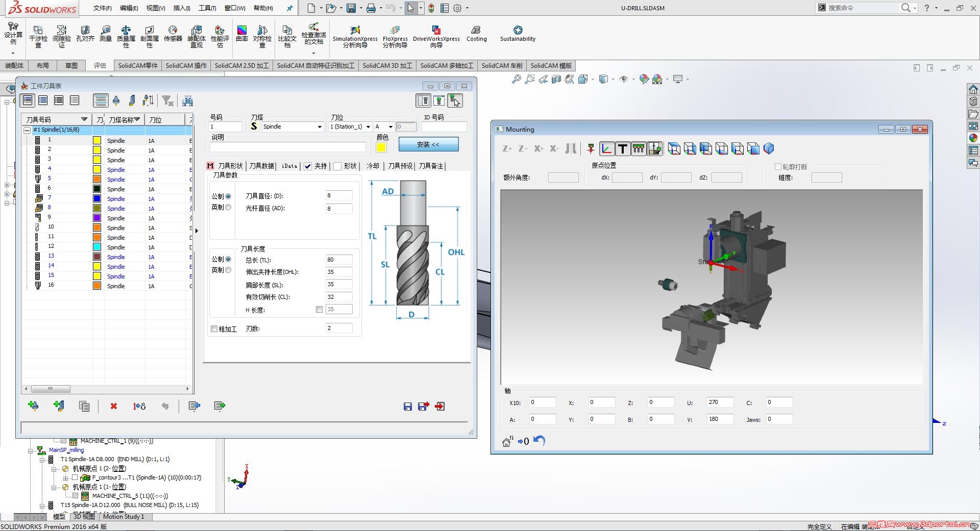This screenshot has height=531, width=980.
Task: Switch to the Motion Study 1 tab
Action: 124,517
